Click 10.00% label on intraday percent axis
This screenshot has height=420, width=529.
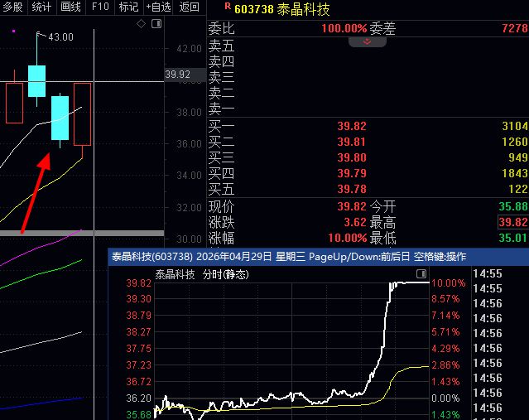pyautogui.click(x=449, y=283)
